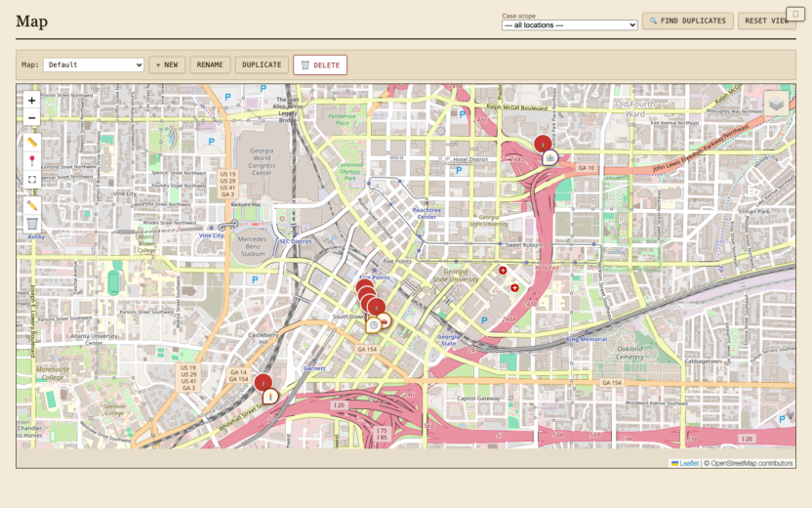Toggle the fullscreen map control
Viewport: 812px width, 508px height.
click(x=31, y=180)
